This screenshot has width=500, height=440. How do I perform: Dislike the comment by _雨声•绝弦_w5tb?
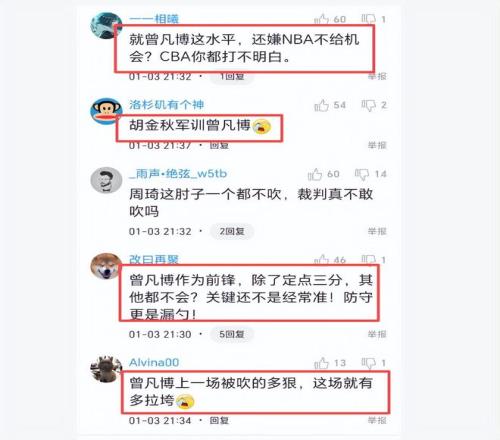[362, 174]
